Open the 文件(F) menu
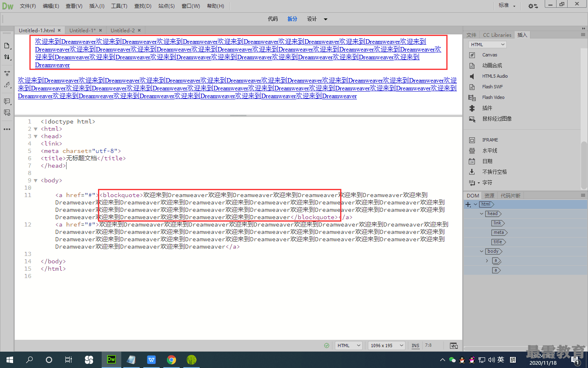The width and height of the screenshot is (588, 368). click(28, 6)
